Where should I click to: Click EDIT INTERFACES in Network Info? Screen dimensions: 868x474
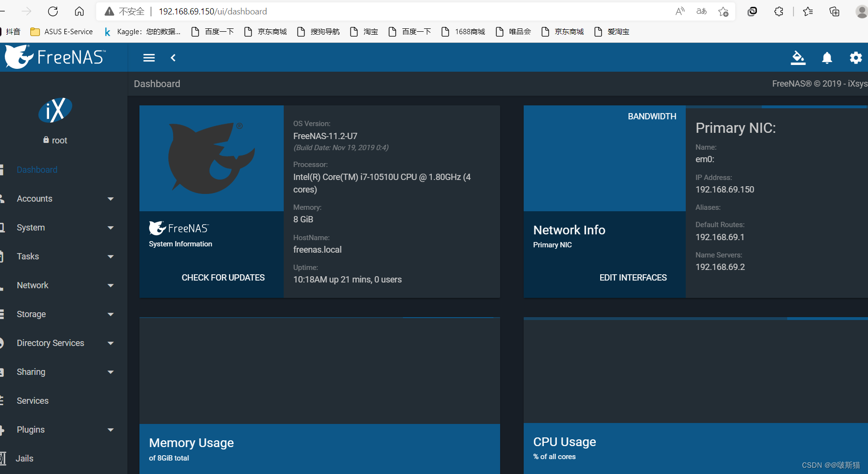click(633, 277)
